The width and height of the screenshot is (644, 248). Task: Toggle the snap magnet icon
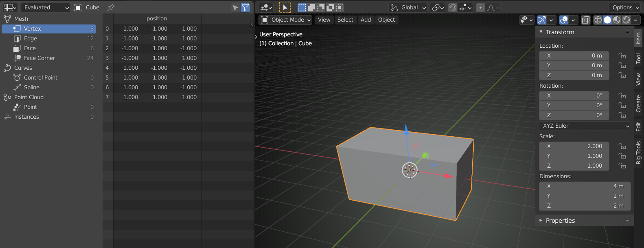[x=452, y=8]
